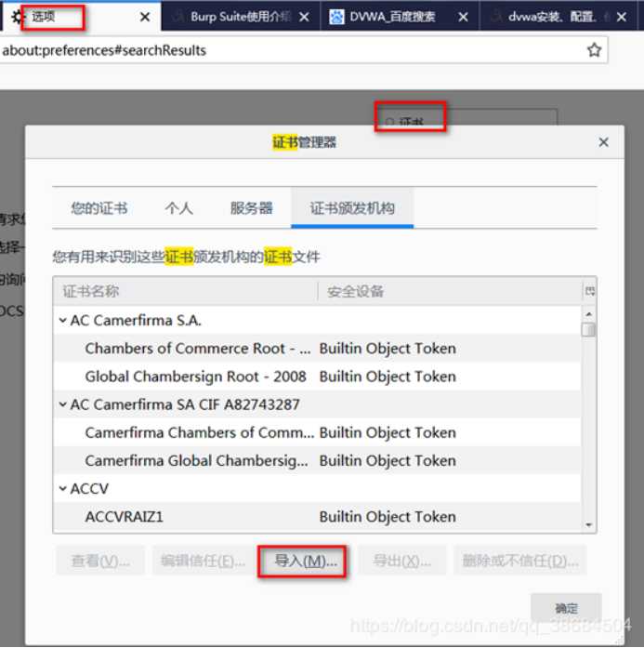This screenshot has width=644, height=648.
Task: Click the 删除或不信任(D)... button
Action: (520, 562)
